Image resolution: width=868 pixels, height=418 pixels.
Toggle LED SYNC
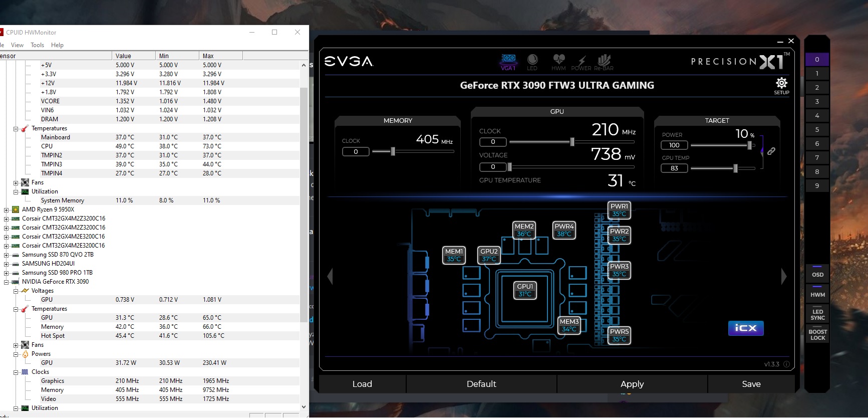click(x=817, y=313)
